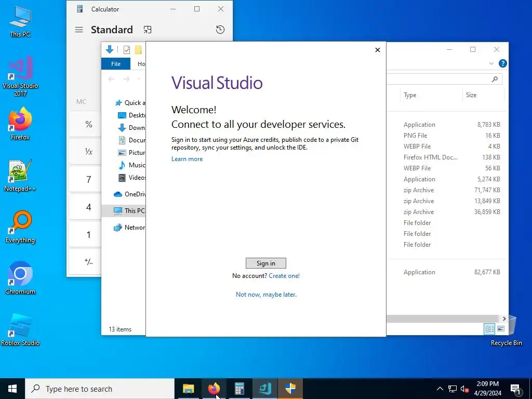Viewport: 532px width, 399px height.
Task: Open Chromium desktop shortcut
Action: pyautogui.click(x=20, y=278)
